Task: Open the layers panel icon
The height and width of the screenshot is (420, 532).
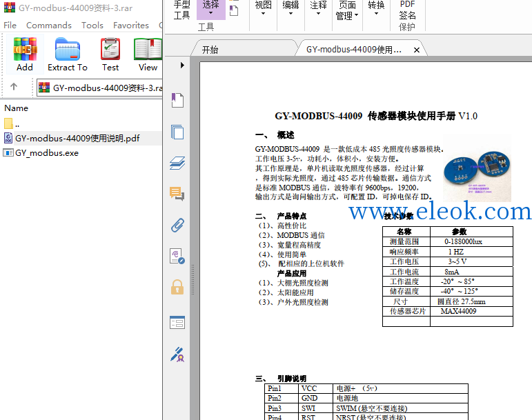Action: (177, 163)
